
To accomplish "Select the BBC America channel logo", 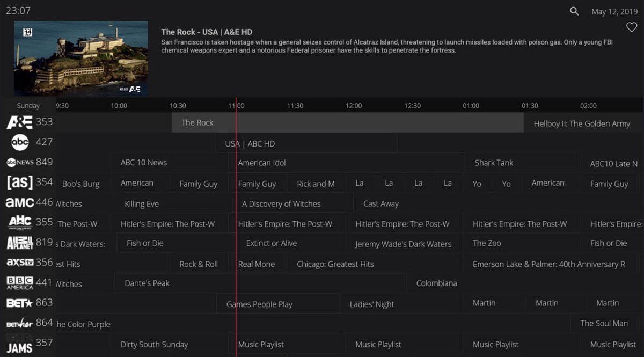I will coord(20,283).
